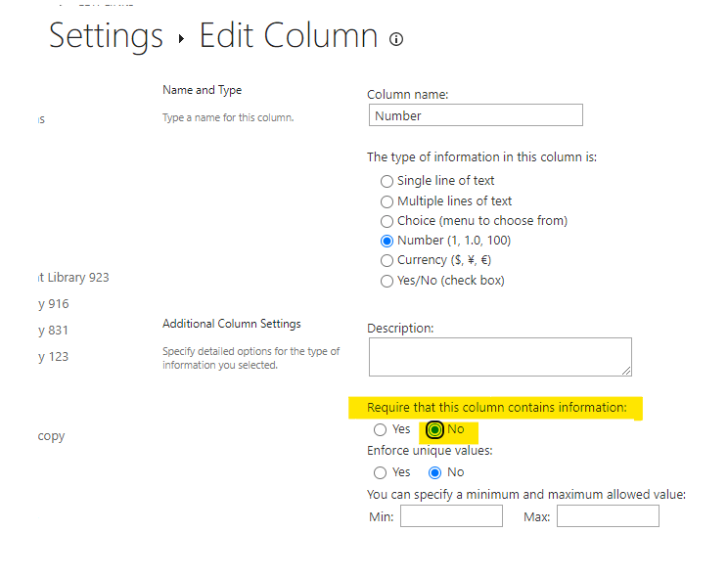Click into the Column name field
Image resolution: width=728 pixels, height=577 pixels.
pyautogui.click(x=476, y=115)
